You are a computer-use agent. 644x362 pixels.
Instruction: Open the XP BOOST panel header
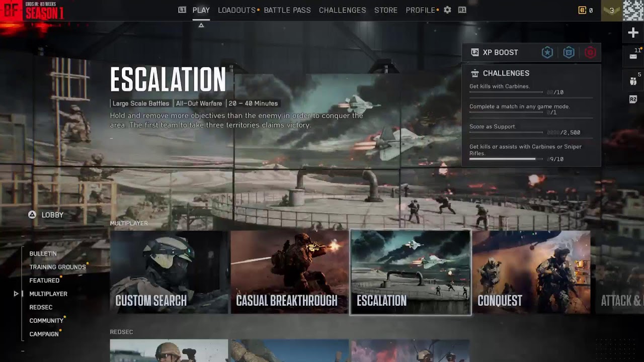[531, 52]
